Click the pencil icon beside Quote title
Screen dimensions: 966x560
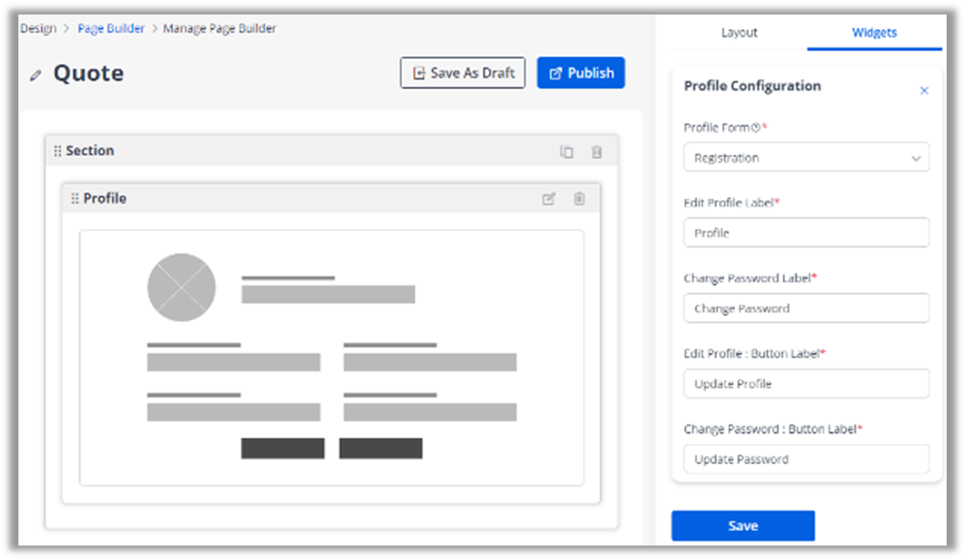point(36,74)
